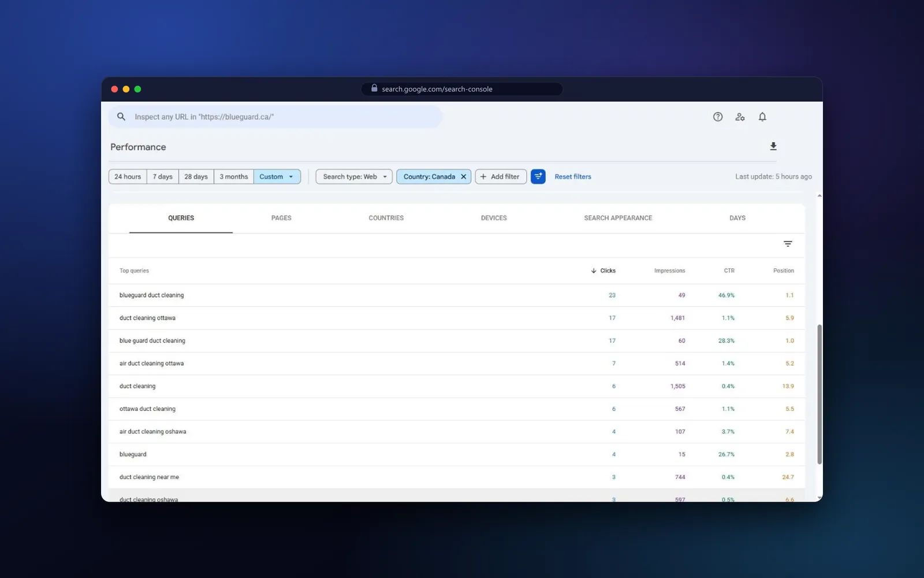Switch to the Pages tab
This screenshot has height=578, width=924.
(281, 218)
